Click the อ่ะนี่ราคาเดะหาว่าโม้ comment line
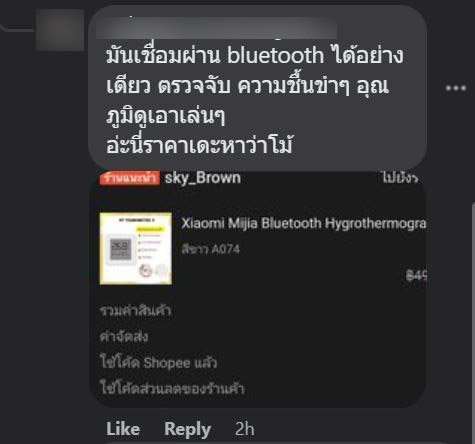 click(199, 145)
